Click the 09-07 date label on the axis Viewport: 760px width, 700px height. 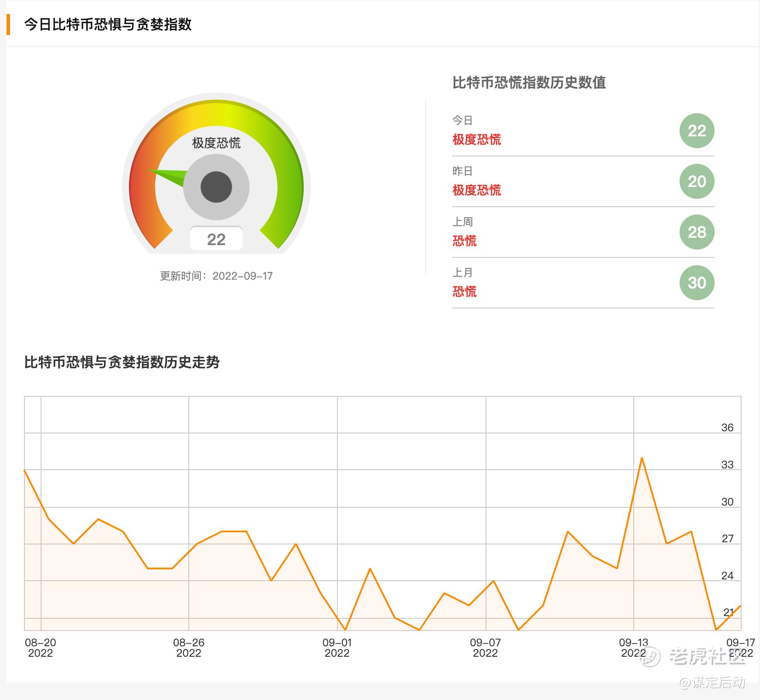pyautogui.click(x=485, y=648)
